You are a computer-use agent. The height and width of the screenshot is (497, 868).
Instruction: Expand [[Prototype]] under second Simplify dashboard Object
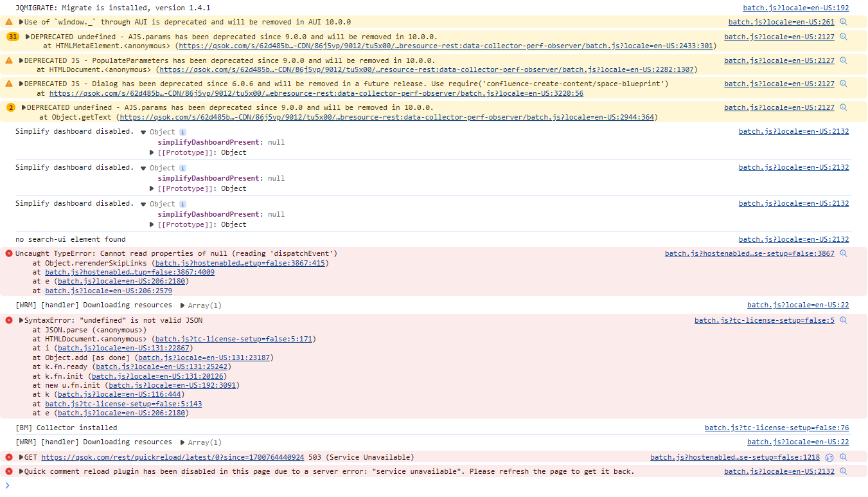(152, 188)
